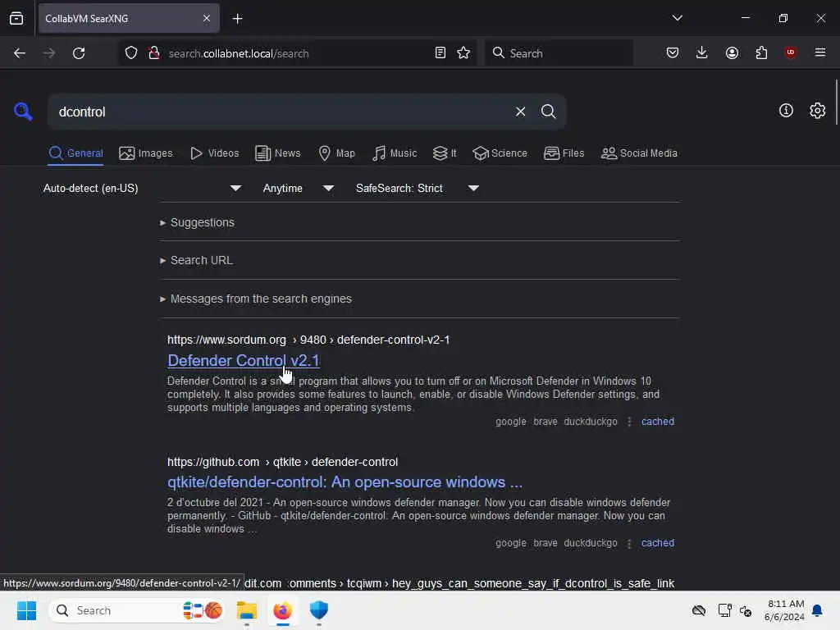Submit search with the magnifier button
840x630 pixels.
tap(548, 112)
